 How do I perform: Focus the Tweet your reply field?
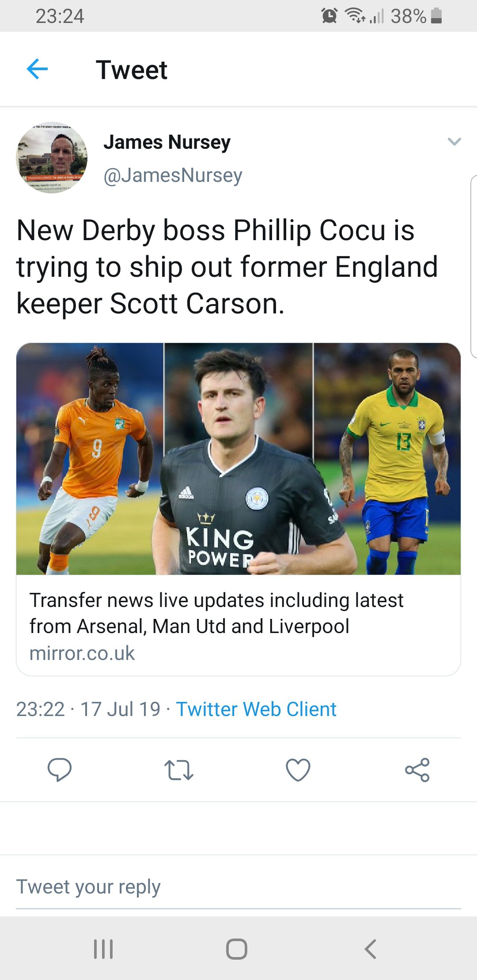pyautogui.click(x=238, y=887)
